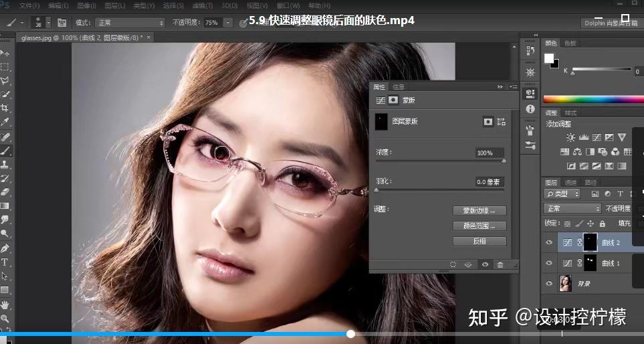
Task: Select the Zoom tool
Action: coord(5,319)
